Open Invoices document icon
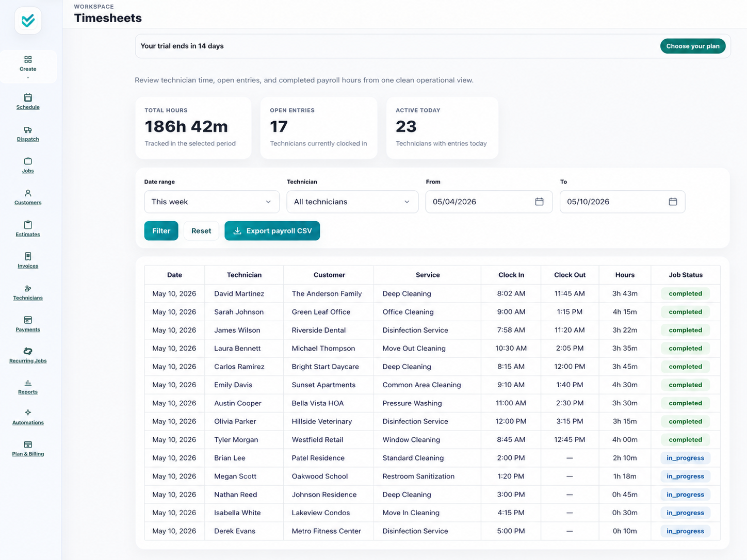Image resolution: width=747 pixels, height=560 pixels. click(28, 256)
